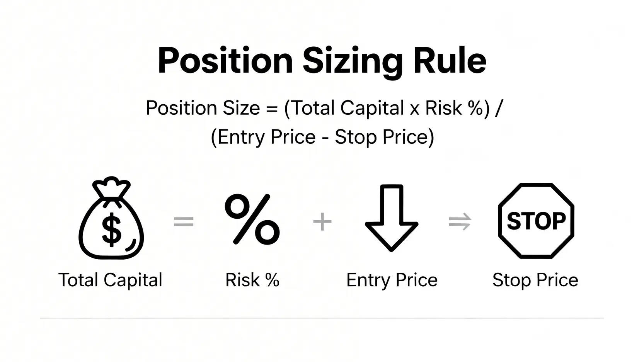644x362 pixels.
Task: Click the downward arrow icon
Action: pos(391,218)
